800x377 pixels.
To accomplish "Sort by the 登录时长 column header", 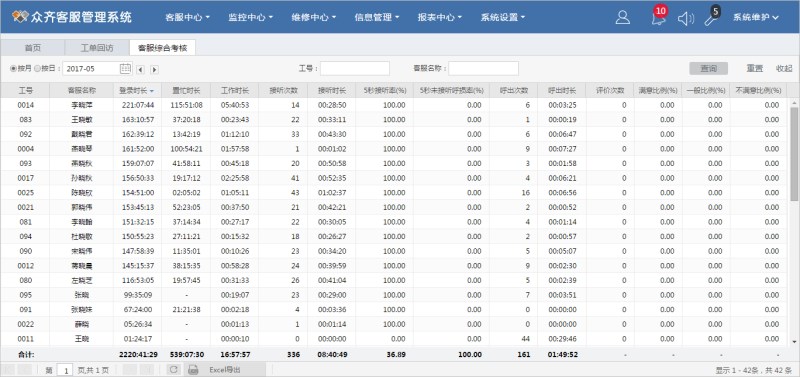I will click(x=137, y=90).
